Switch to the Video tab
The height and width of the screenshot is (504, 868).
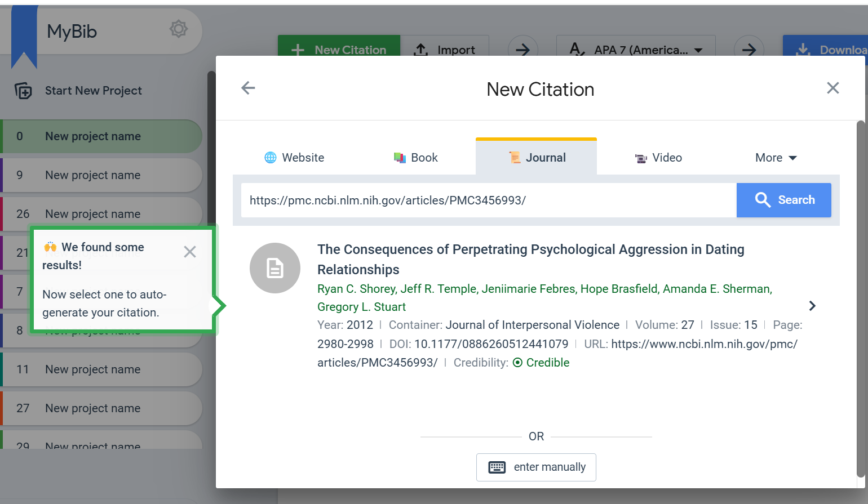658,158
